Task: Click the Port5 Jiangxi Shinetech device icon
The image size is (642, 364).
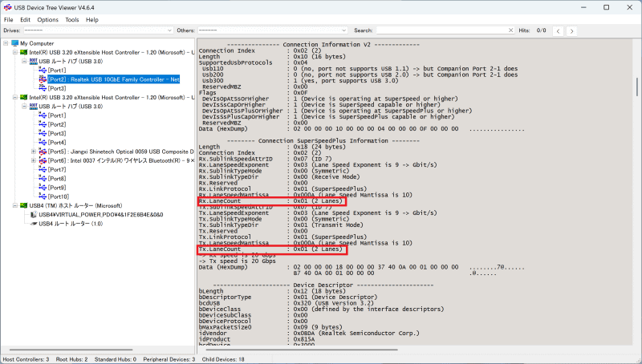Action: pyautogui.click(x=43, y=152)
